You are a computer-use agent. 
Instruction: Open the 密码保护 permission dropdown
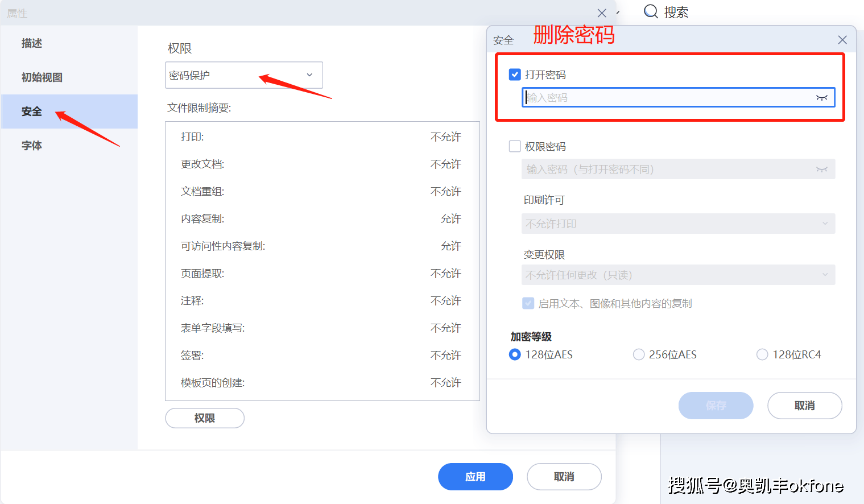pyautogui.click(x=244, y=75)
